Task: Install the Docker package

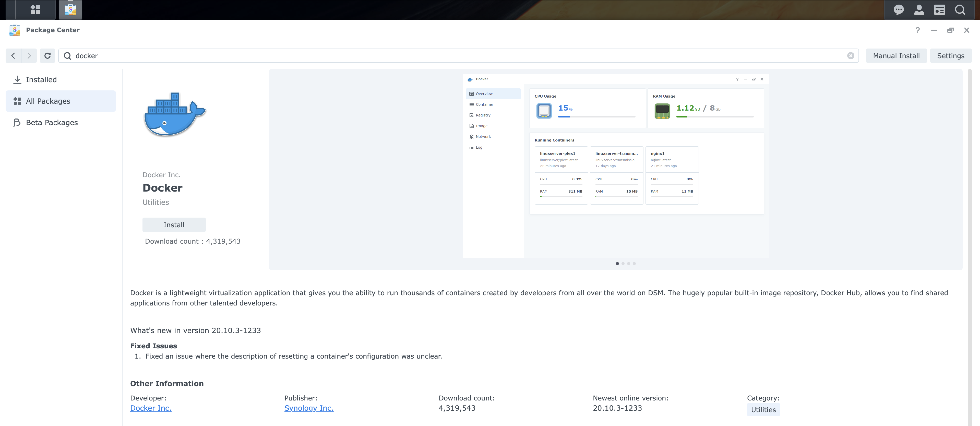Action: 174,224
